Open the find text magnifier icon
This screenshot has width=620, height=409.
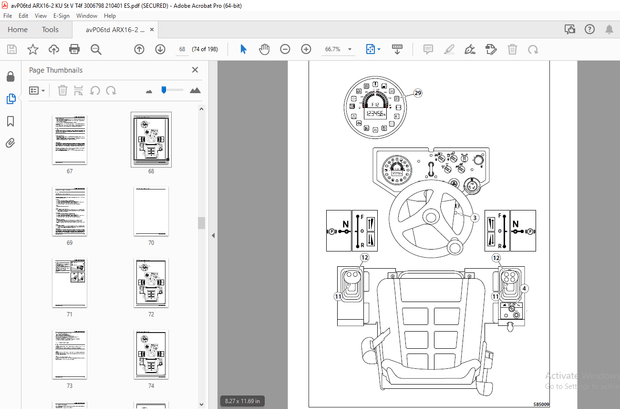pos(96,49)
